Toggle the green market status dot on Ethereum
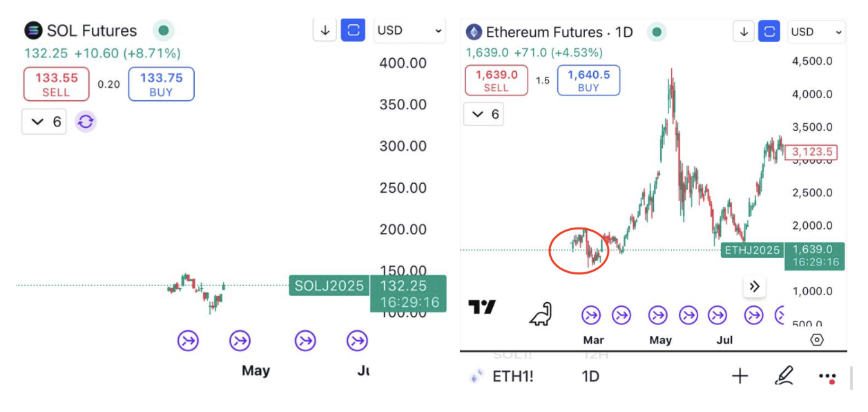The height and width of the screenshot is (412, 868). (x=657, y=32)
